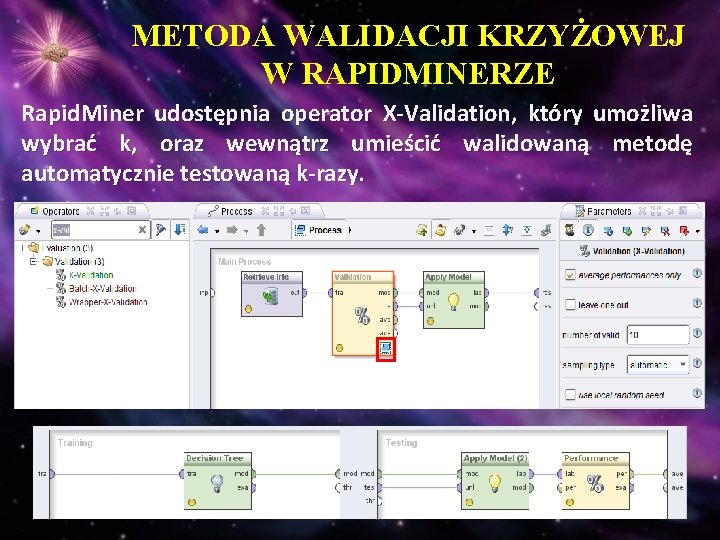720x540 pixels.
Task: Click the auto-arrange lines icon in Process toolbar
Action: pyautogui.click(x=489, y=230)
